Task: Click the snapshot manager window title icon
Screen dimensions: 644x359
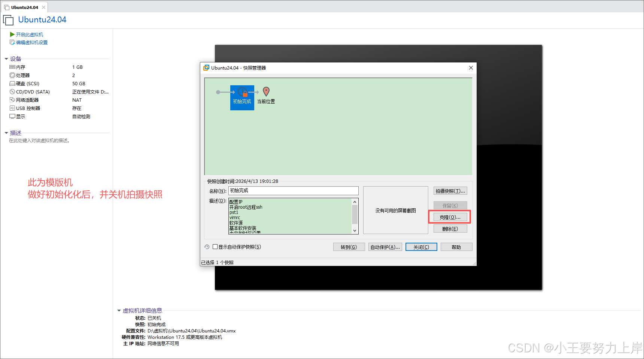Action: pyautogui.click(x=206, y=68)
